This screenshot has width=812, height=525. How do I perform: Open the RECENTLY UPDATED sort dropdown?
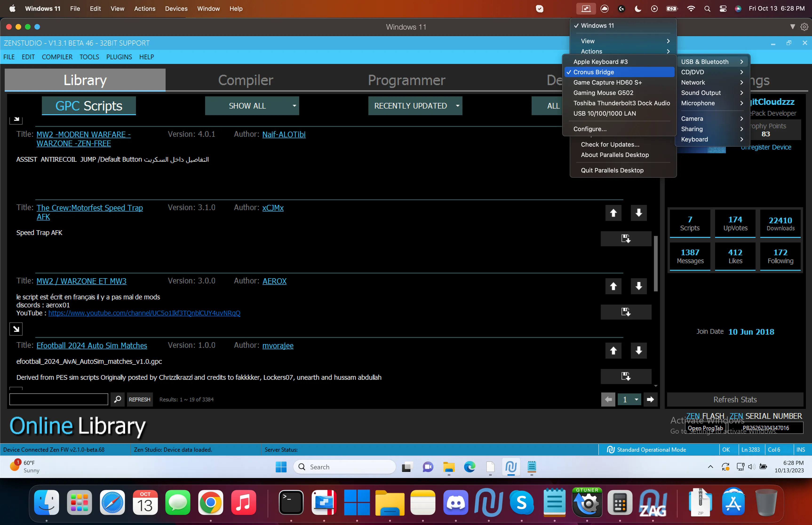(x=415, y=106)
